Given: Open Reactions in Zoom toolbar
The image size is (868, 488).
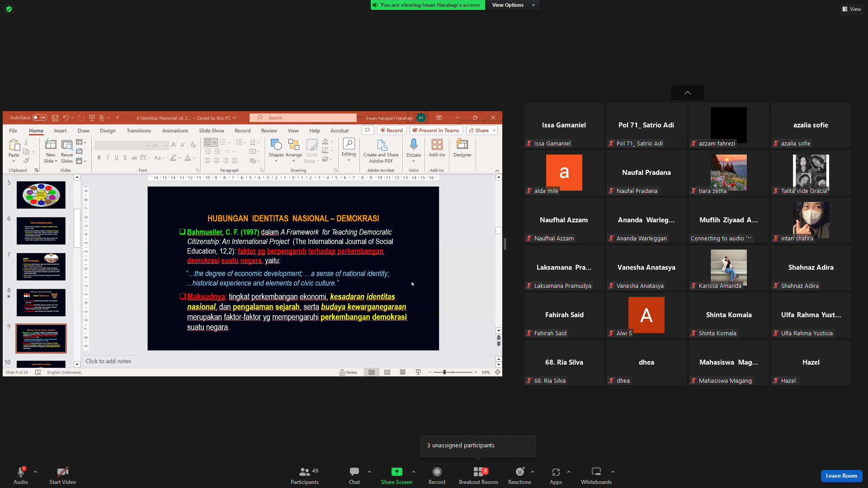Looking at the screenshot, I should pos(519,475).
